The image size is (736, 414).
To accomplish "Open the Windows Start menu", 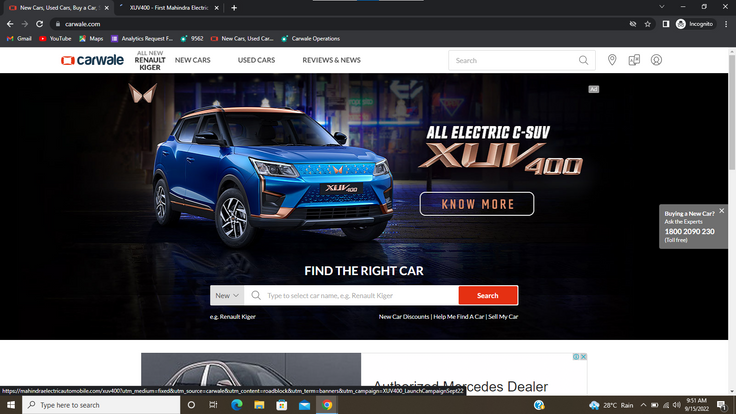I will [11, 405].
